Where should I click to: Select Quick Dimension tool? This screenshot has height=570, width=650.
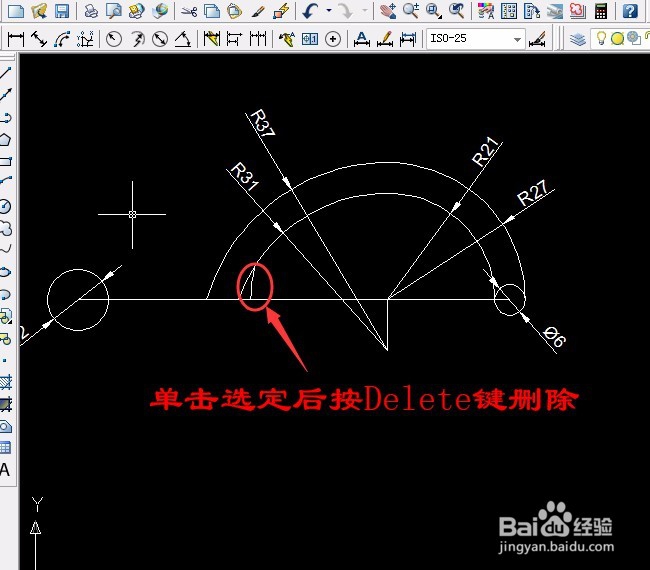click(x=212, y=39)
